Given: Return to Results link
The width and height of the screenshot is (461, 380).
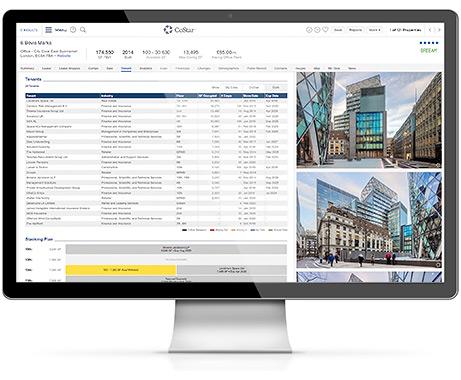Looking at the screenshot, I should pos(29,30).
